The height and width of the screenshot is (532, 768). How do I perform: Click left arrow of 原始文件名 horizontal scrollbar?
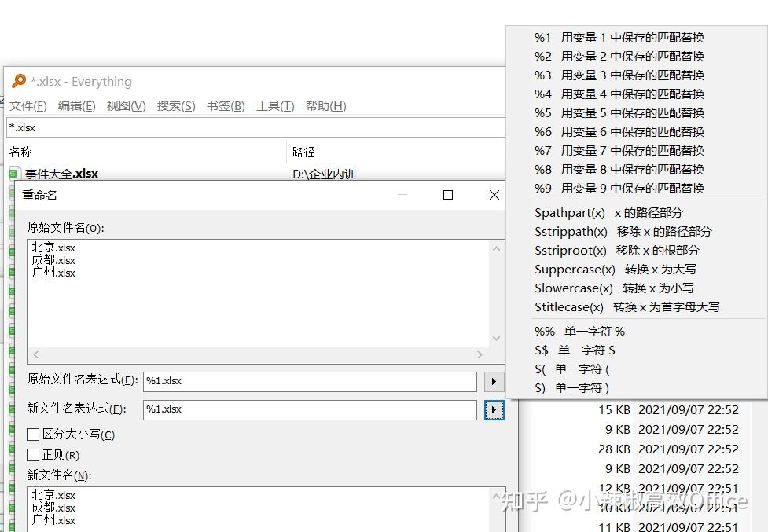point(35,354)
